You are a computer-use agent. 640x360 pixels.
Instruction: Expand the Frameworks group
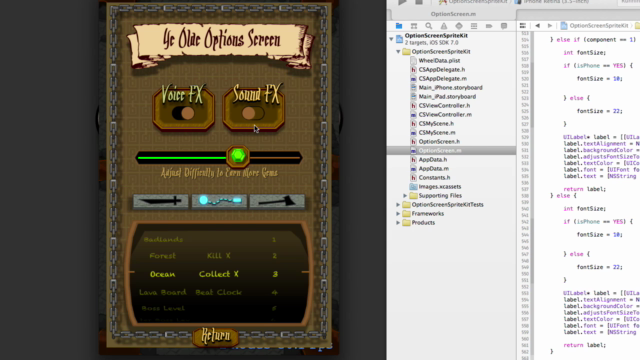click(x=398, y=213)
